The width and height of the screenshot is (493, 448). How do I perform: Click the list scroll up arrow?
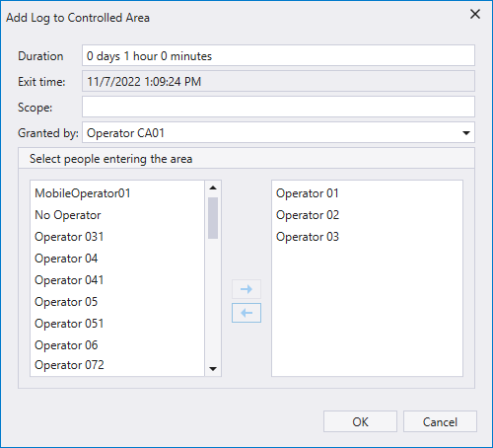213,187
